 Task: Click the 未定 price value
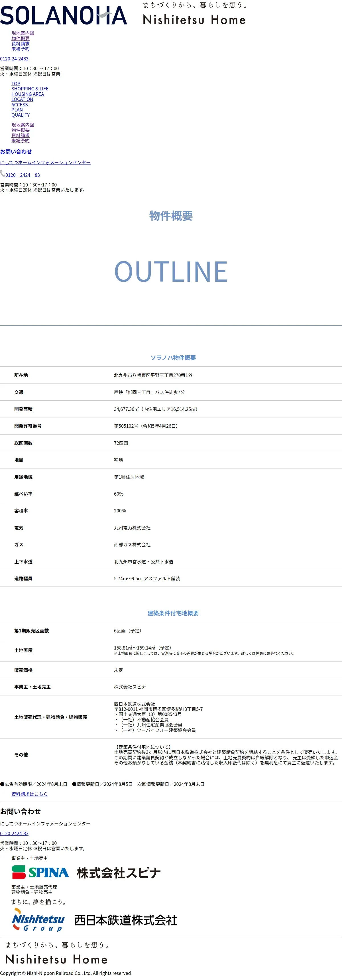pyautogui.click(x=119, y=670)
